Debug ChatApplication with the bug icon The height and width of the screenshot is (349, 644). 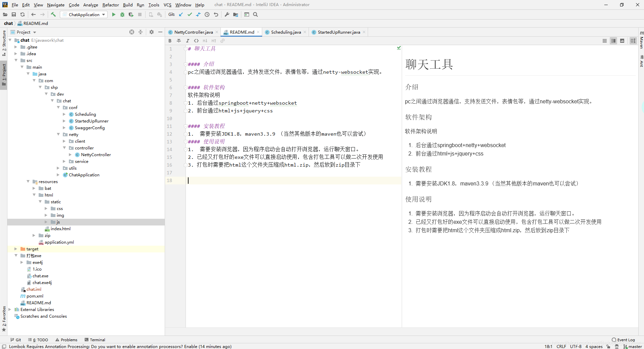pyautogui.click(x=122, y=14)
